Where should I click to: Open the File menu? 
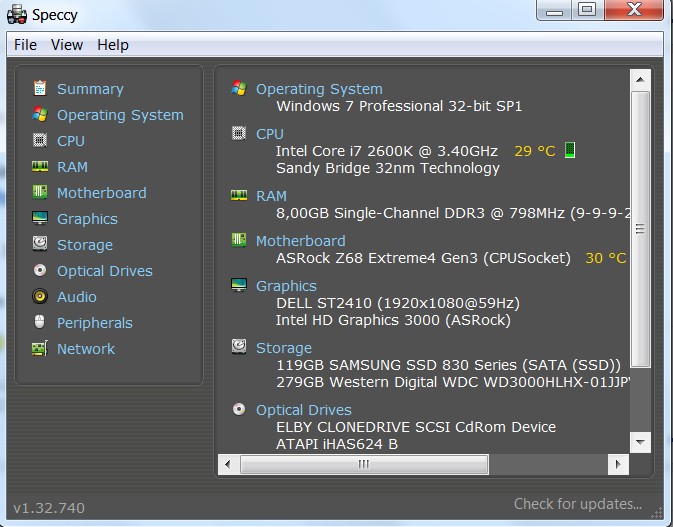tap(25, 45)
